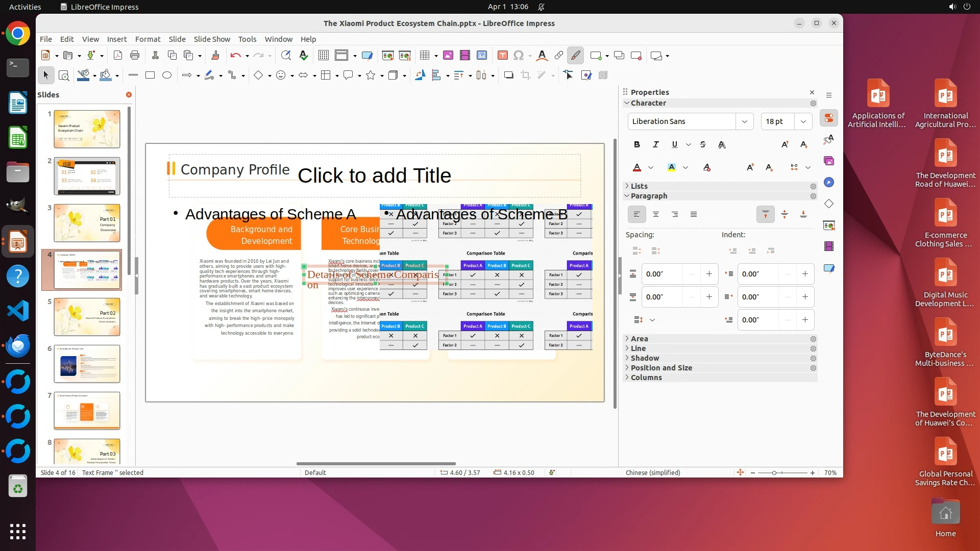Select the Rectangle drawing tool
The image size is (980, 551).
pyautogui.click(x=150, y=76)
